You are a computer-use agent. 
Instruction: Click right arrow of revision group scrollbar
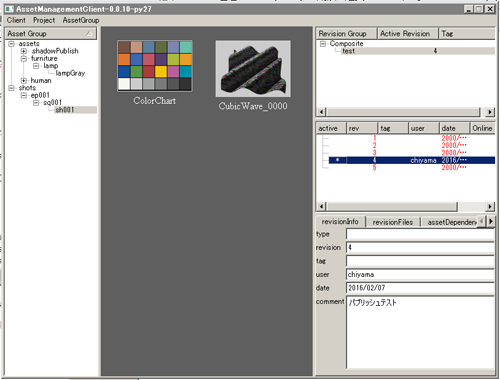(490, 112)
